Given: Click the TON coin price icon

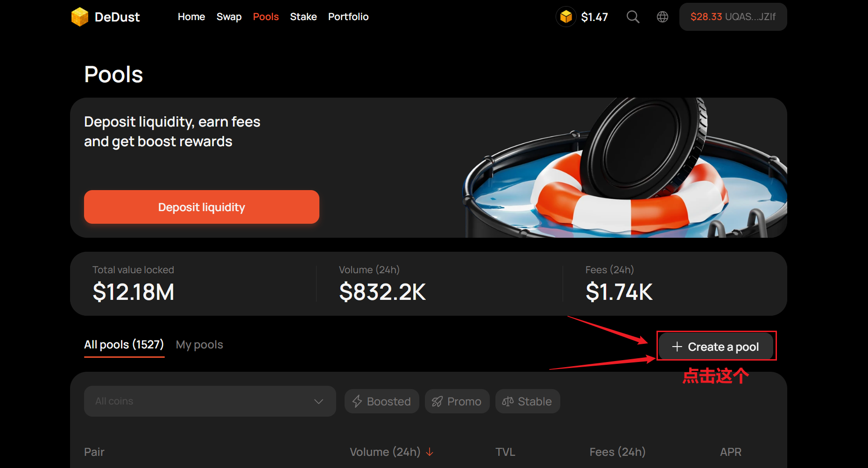Looking at the screenshot, I should pos(566,17).
